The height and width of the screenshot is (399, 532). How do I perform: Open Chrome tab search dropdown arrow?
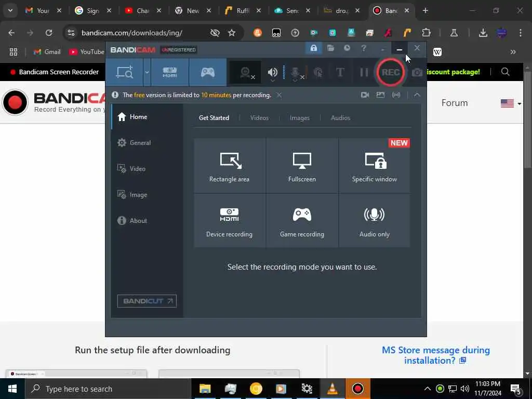pos(10,10)
